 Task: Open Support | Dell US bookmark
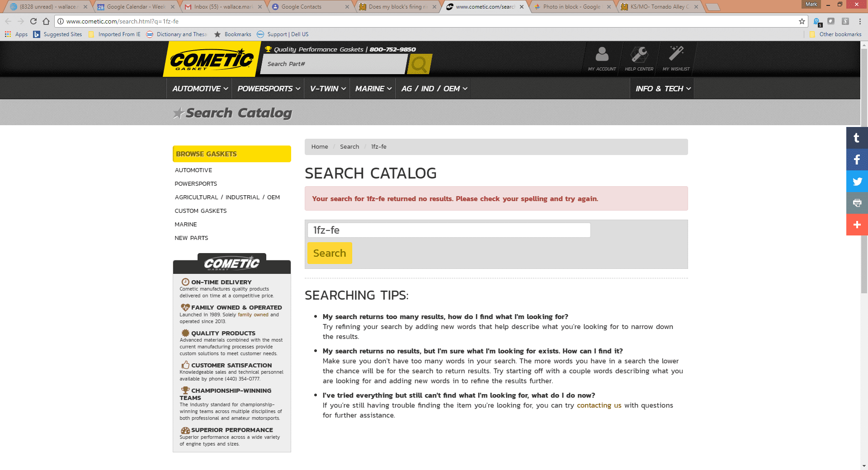coord(283,34)
